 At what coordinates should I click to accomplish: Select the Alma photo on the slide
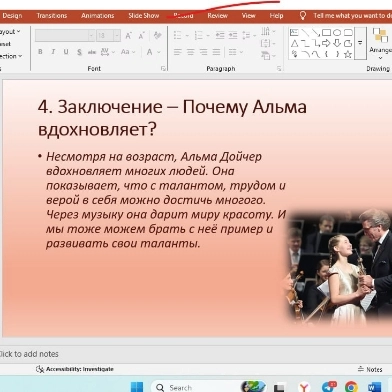click(x=338, y=267)
